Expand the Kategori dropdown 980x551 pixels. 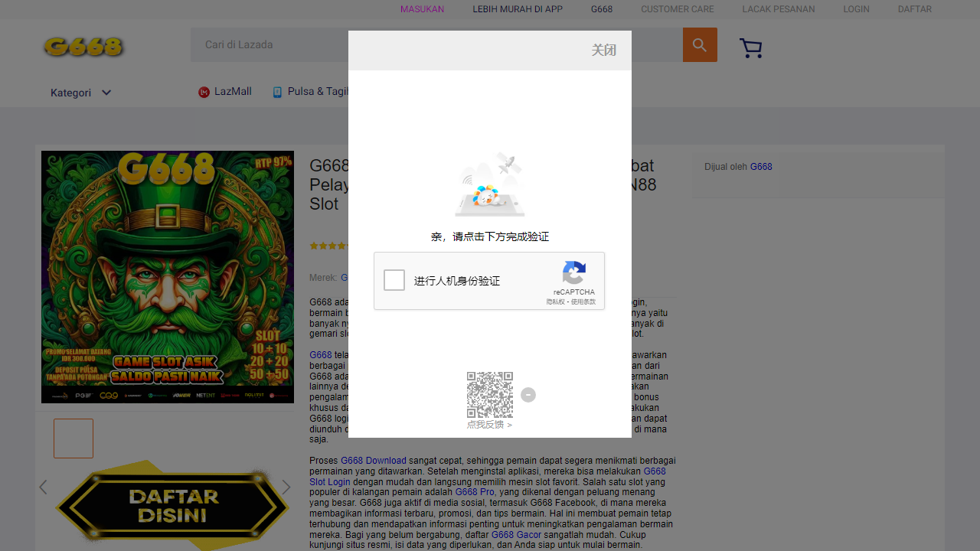[x=81, y=93]
